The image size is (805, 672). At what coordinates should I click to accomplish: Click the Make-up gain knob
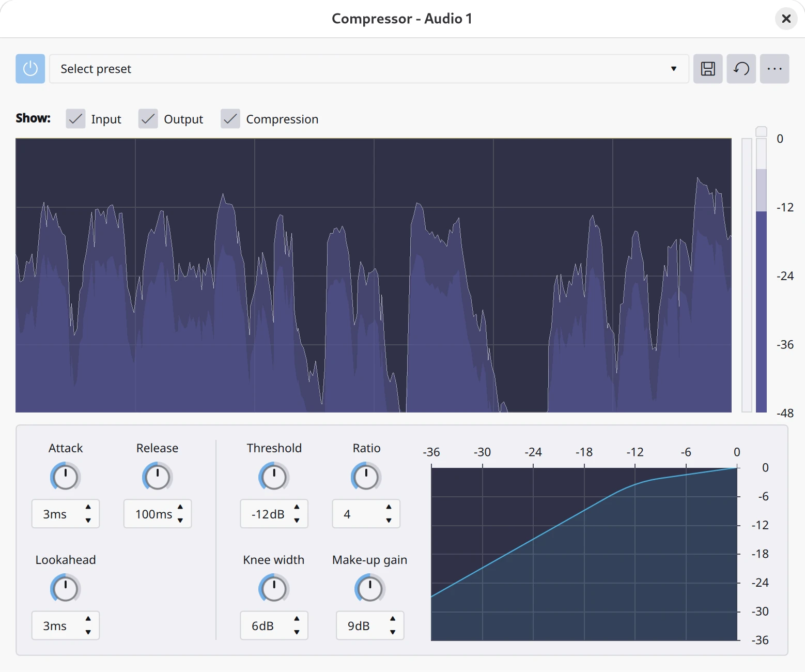(x=369, y=588)
